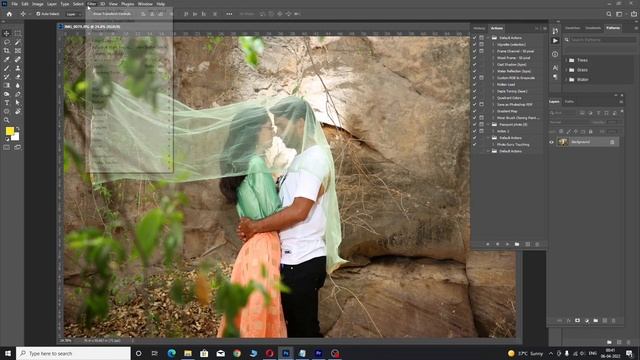
Task: Select the Eraser tool
Action: point(18,77)
